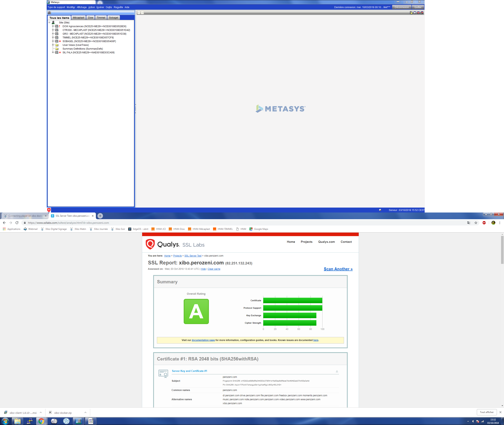Viewport: 504px width, 425px height.
Task: Open the Outils menu in Metasys
Action: [x=109, y=7]
